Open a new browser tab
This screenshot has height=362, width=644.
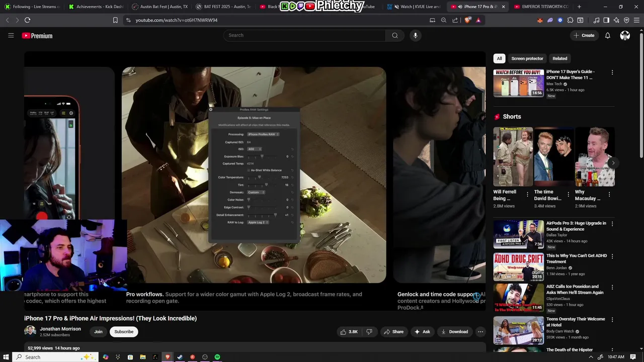(x=579, y=7)
